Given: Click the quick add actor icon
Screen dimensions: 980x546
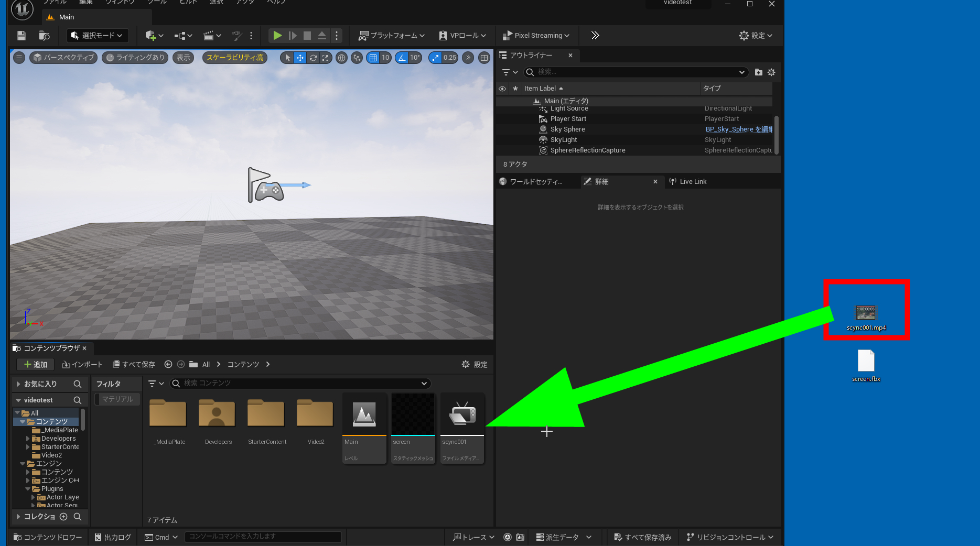Looking at the screenshot, I should click(150, 36).
